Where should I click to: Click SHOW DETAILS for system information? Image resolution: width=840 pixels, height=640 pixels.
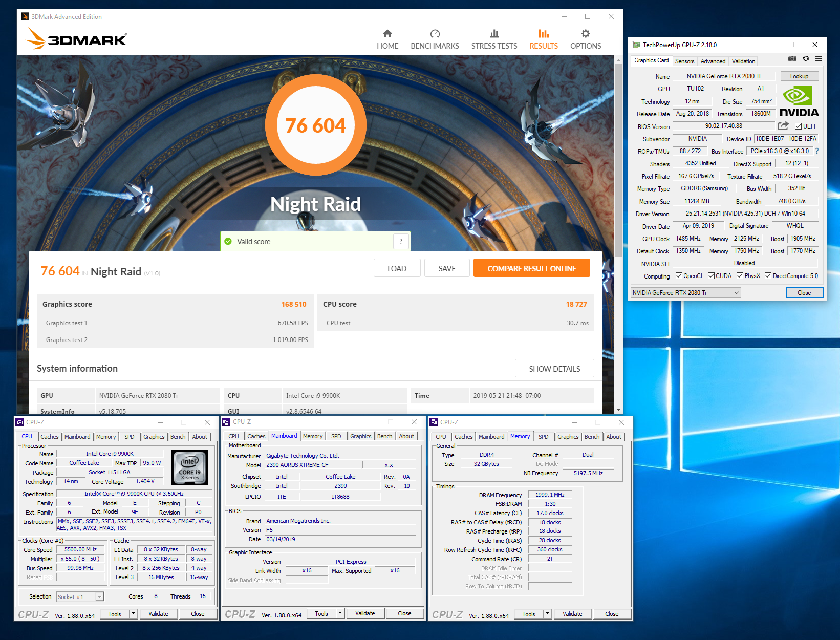(x=554, y=369)
